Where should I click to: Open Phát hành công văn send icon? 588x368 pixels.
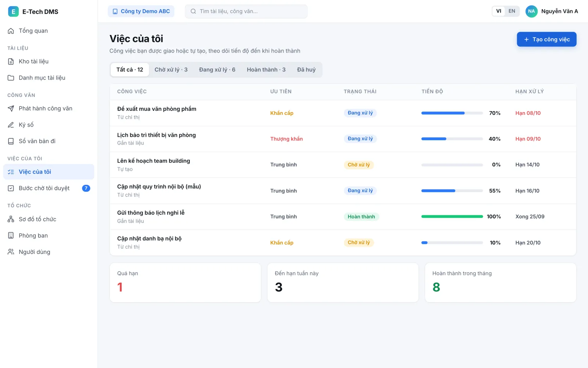pos(11,109)
